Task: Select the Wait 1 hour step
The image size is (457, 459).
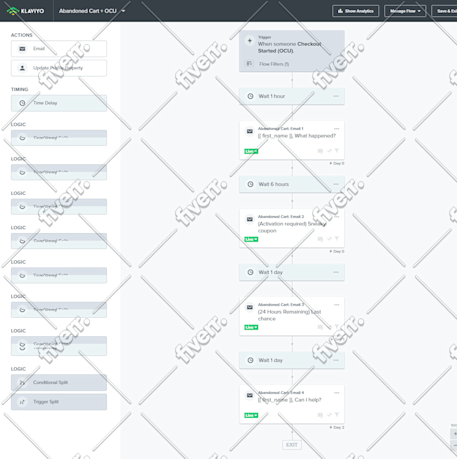Action: tap(292, 96)
